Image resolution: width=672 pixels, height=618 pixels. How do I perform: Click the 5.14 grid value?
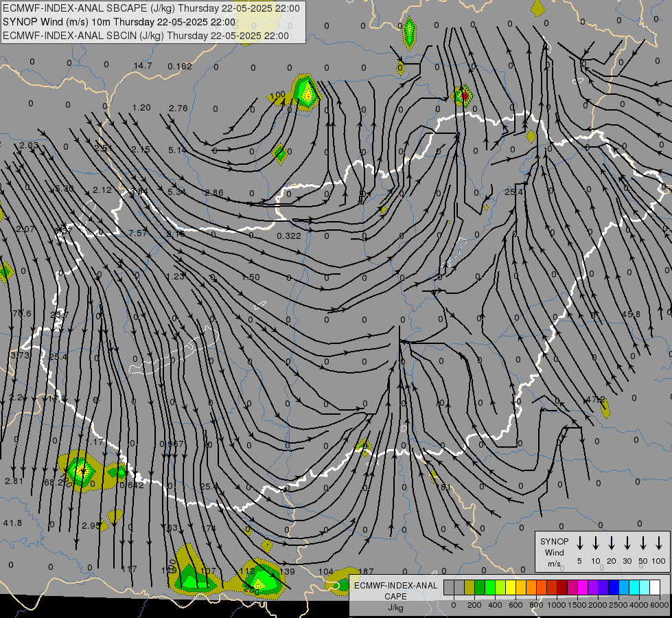click(x=177, y=150)
